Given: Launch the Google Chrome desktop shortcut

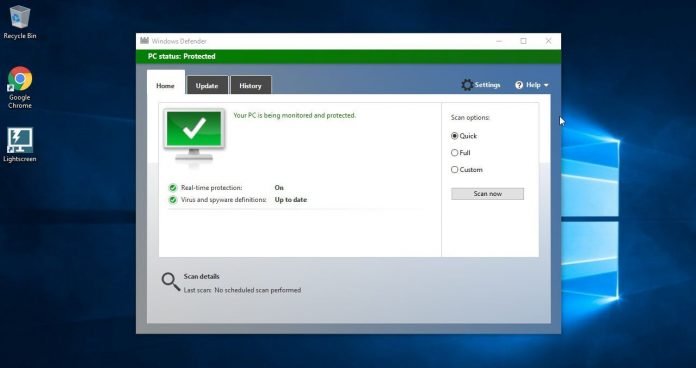Looking at the screenshot, I should (x=20, y=87).
